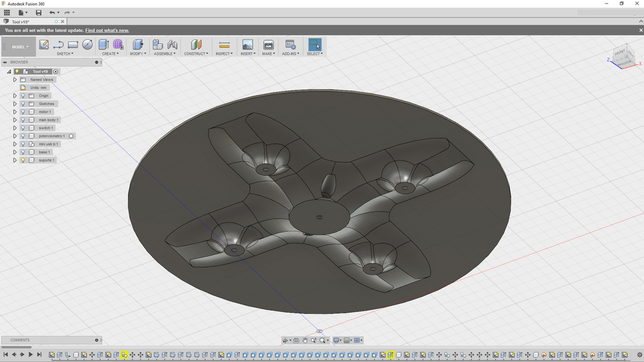Toggle visibility of base:1 component
The width and height of the screenshot is (644, 362).
[x=23, y=152]
